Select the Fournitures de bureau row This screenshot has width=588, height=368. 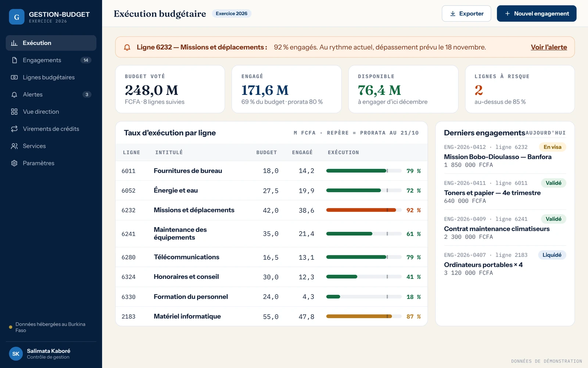pos(272,171)
